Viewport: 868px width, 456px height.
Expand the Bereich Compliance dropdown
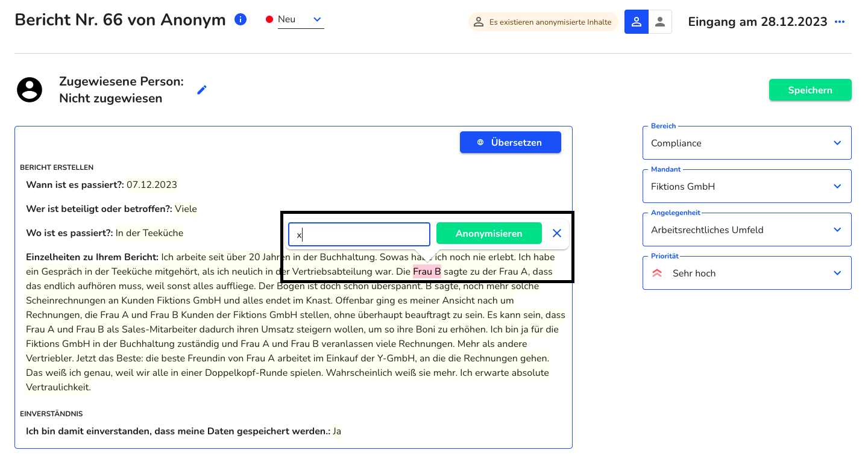pos(747,143)
